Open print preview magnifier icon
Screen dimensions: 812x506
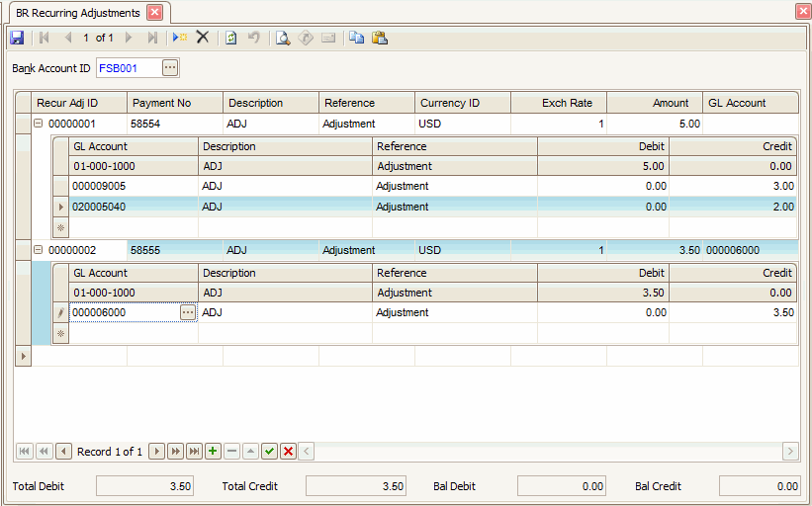(x=282, y=38)
